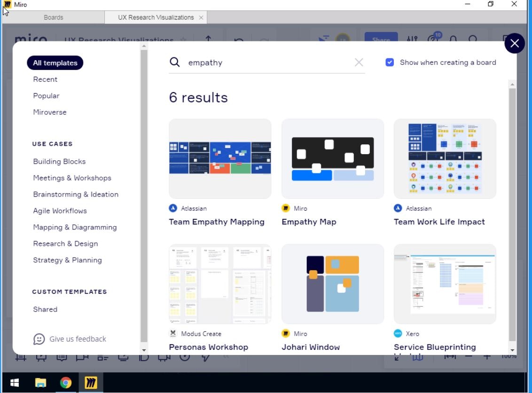
Task: Clear the empathy search text
Action: (359, 62)
